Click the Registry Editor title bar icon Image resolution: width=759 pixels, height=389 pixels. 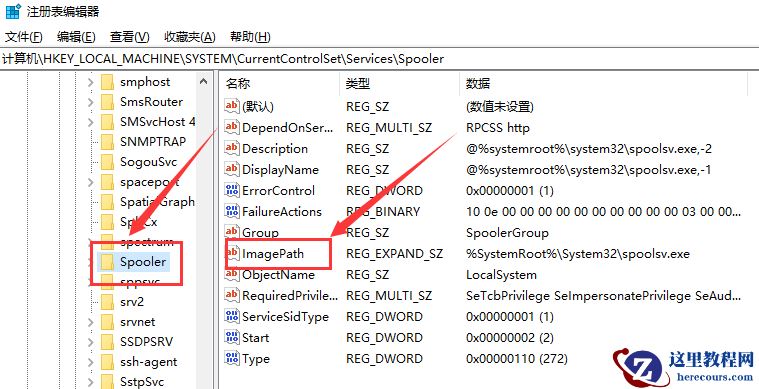(13, 11)
